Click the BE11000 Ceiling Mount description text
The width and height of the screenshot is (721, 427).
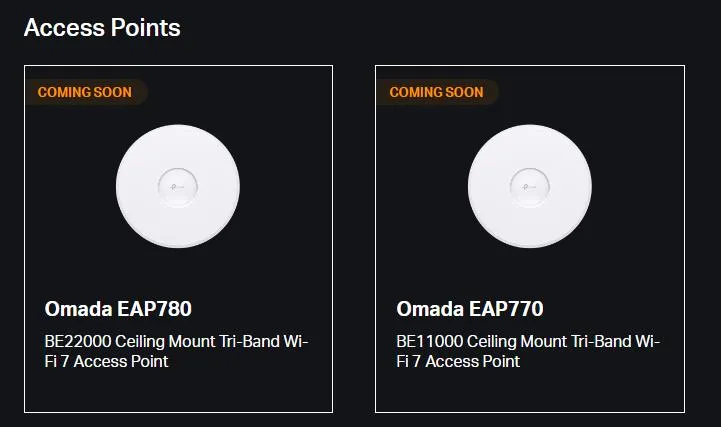point(528,351)
